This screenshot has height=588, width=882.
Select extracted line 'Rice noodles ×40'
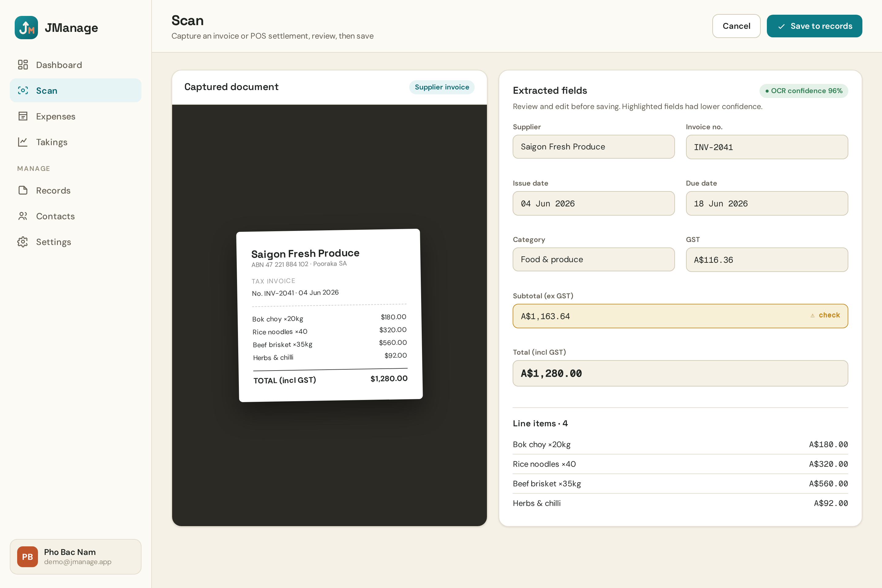click(680, 464)
